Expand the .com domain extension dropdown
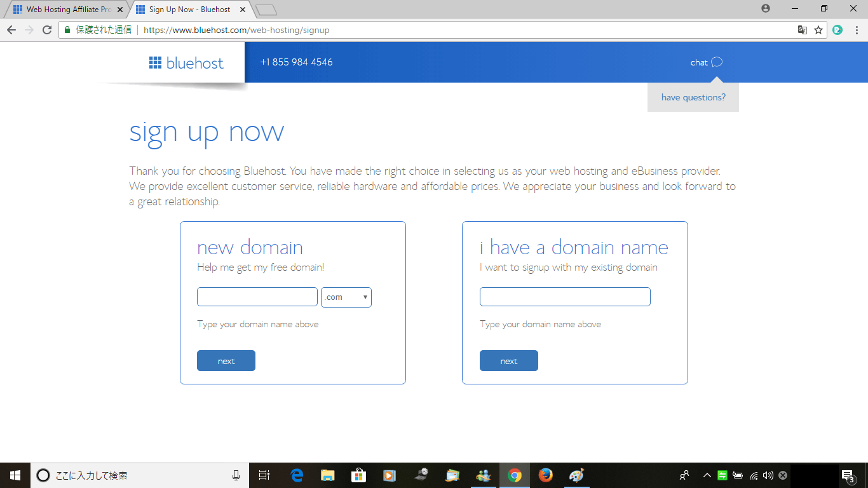The width and height of the screenshot is (868, 488). click(x=346, y=297)
